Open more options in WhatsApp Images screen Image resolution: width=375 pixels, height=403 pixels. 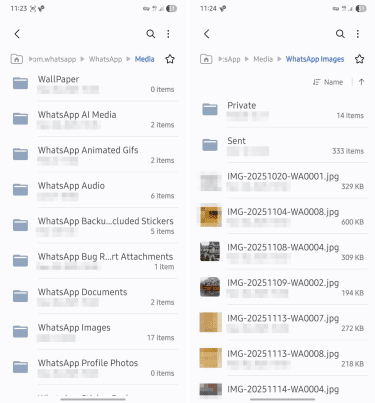click(x=358, y=34)
